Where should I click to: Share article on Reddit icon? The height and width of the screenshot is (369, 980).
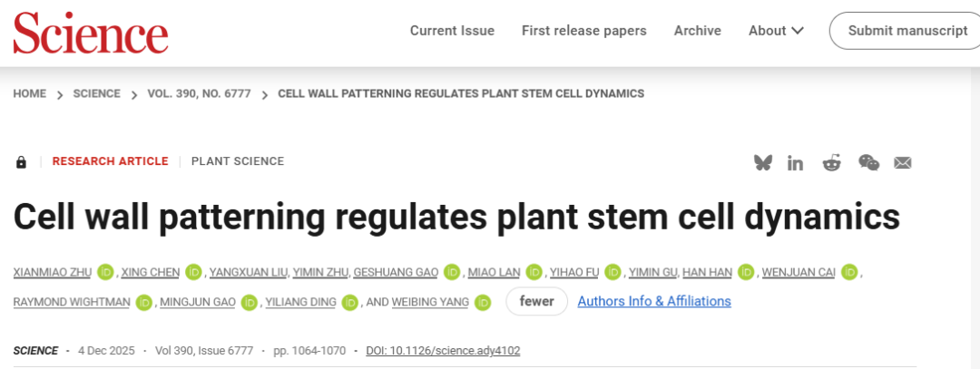click(831, 162)
